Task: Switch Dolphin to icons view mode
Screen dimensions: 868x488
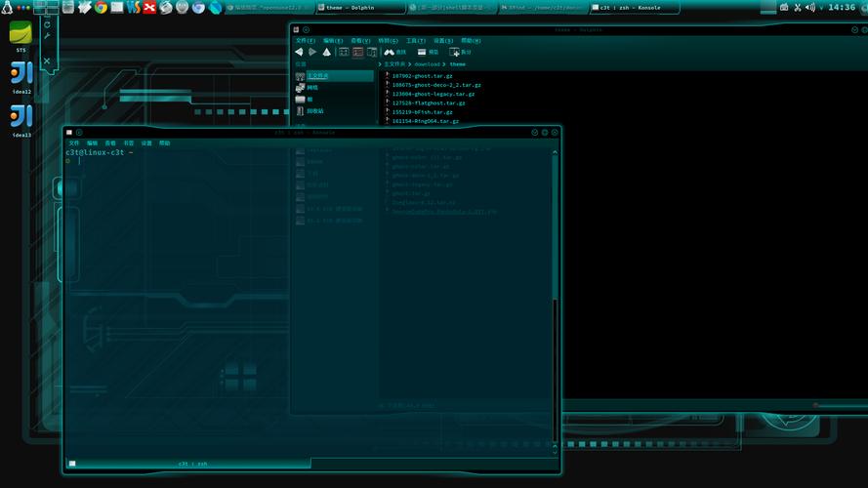Action: (x=344, y=52)
